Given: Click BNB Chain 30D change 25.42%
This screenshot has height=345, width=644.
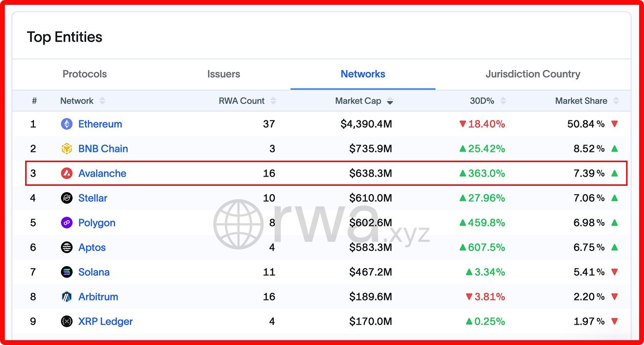Looking at the screenshot, I should pyautogui.click(x=486, y=149).
